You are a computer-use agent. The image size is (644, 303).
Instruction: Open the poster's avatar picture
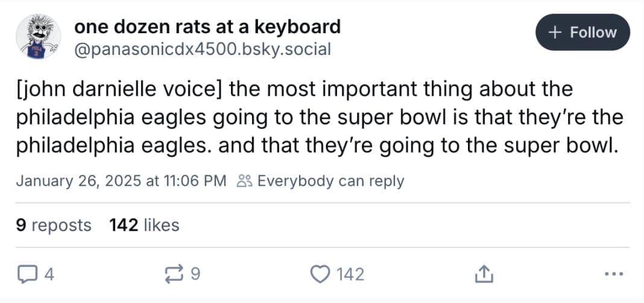point(37,37)
